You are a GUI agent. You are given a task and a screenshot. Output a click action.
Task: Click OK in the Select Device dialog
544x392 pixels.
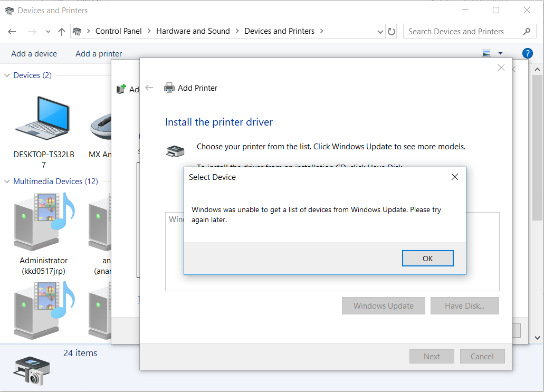point(427,259)
